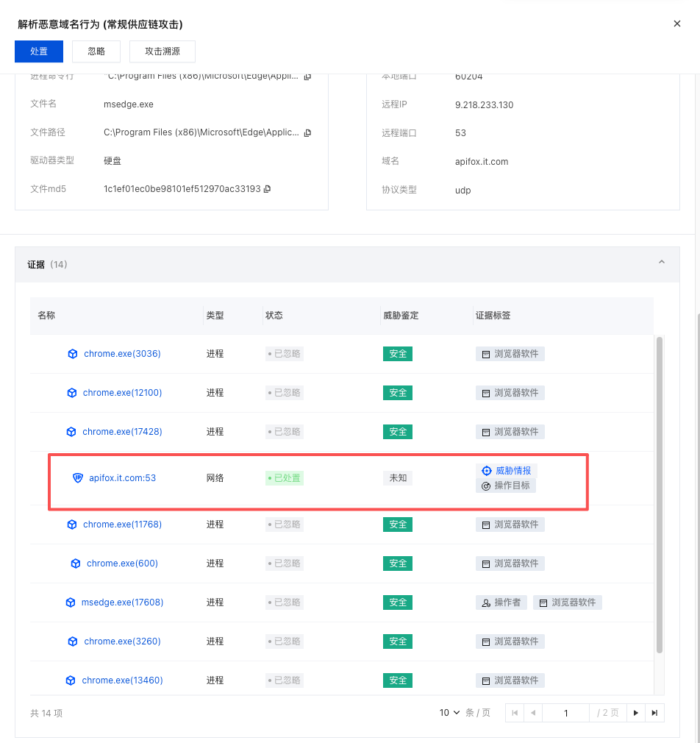Screen dimensions: 700x743
Task: Click the 浏览器软件 tag on chrome.exe(600) row
Action: coord(510,563)
